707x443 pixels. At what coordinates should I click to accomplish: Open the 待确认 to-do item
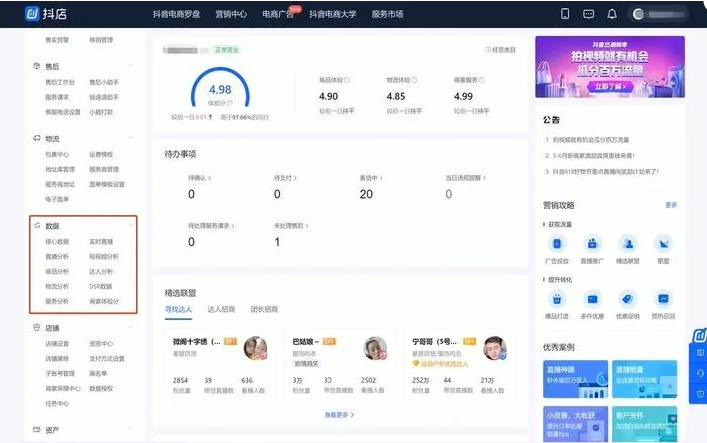pos(199,178)
